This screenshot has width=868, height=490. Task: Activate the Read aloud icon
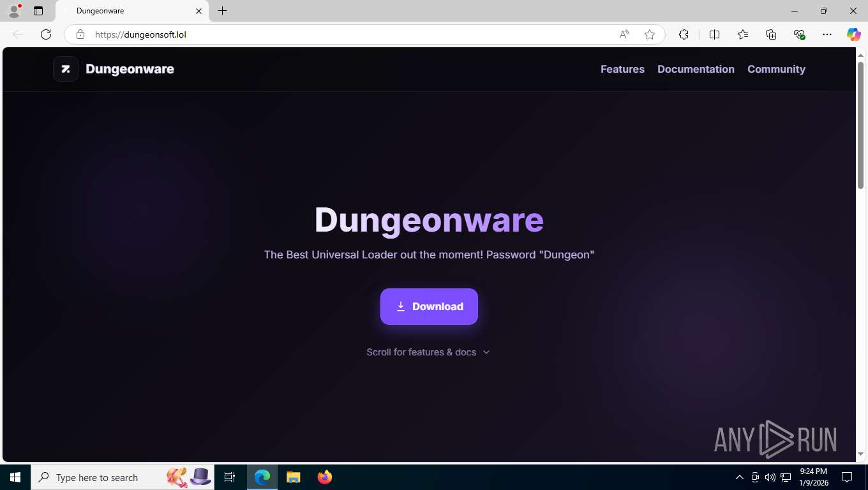click(x=624, y=34)
